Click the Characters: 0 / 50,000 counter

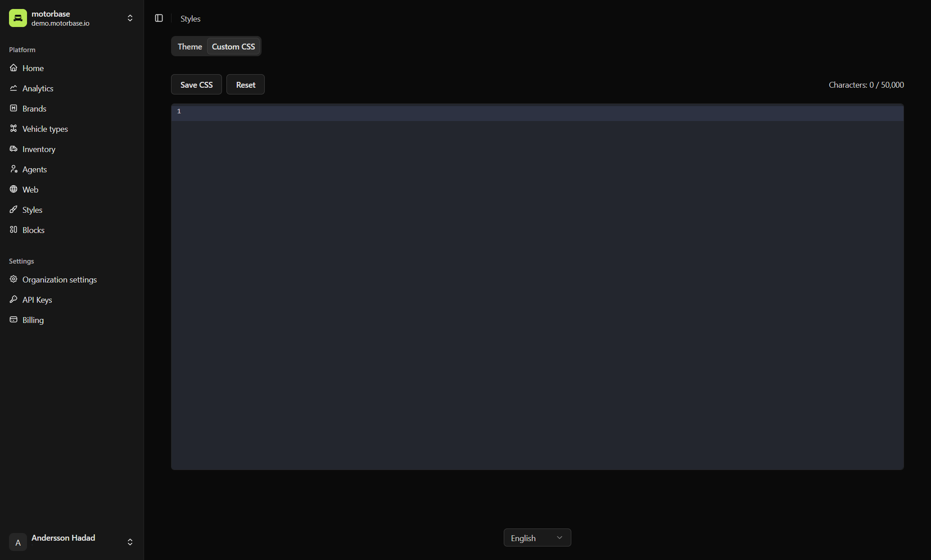click(866, 85)
